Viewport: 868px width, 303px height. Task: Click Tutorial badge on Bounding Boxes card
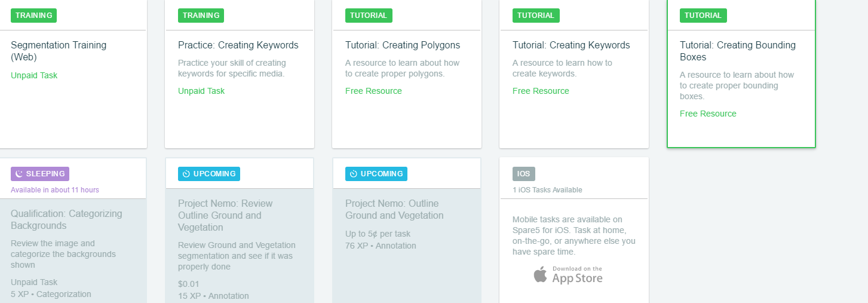[x=703, y=16]
